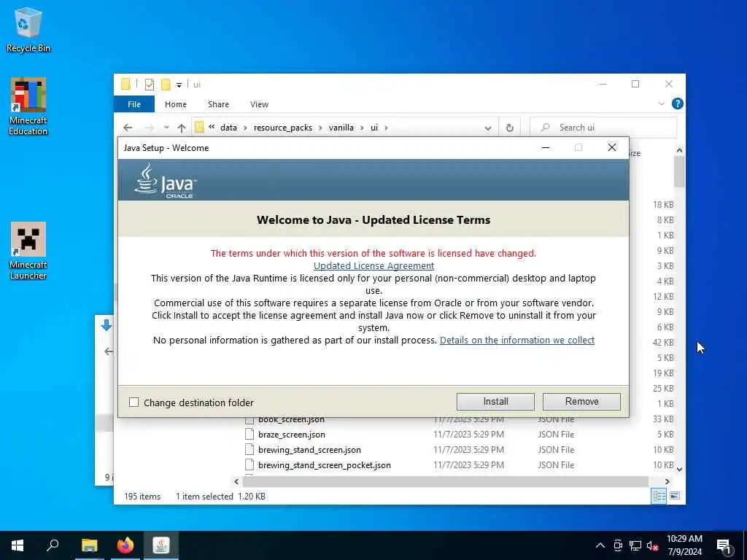Check the Change destination folder checkbox

point(134,402)
